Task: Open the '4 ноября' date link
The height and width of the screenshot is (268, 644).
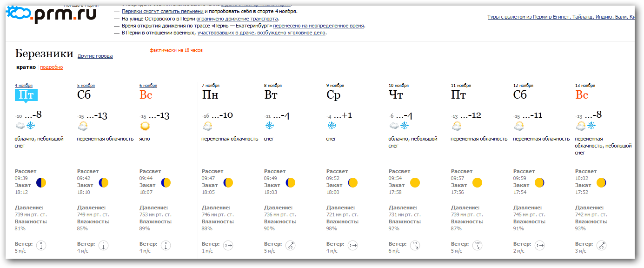Action: pos(24,86)
